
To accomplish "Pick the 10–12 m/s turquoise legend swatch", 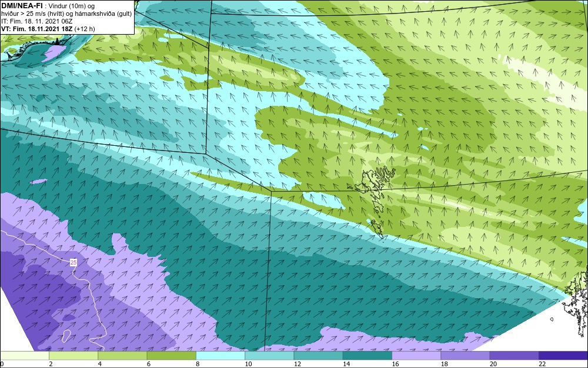I will click(269, 356).
